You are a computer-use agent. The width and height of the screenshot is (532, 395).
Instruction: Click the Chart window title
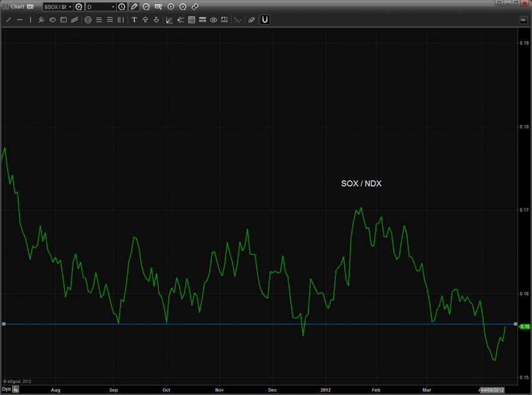pos(17,7)
